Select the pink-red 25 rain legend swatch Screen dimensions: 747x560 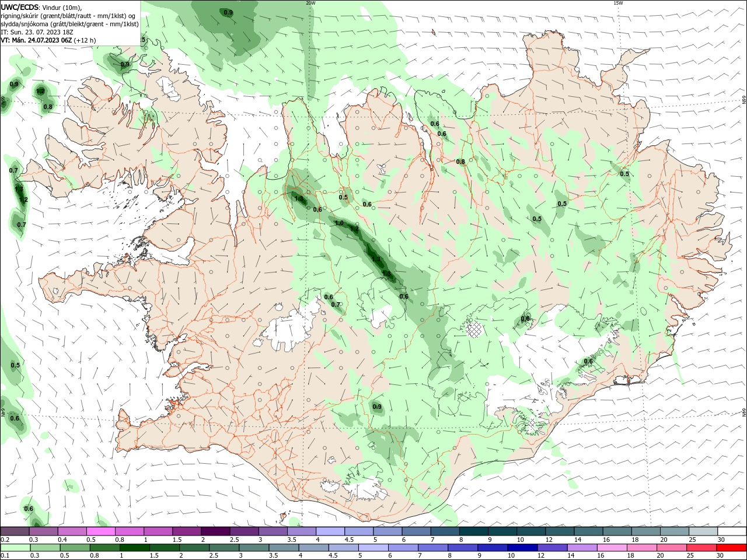pyautogui.click(x=702, y=548)
